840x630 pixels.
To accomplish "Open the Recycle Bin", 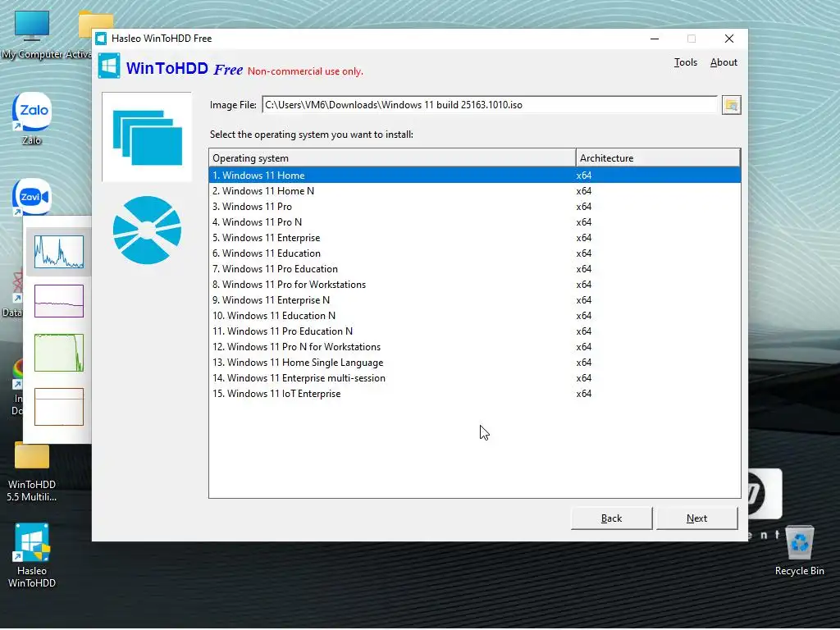I will coord(799,550).
